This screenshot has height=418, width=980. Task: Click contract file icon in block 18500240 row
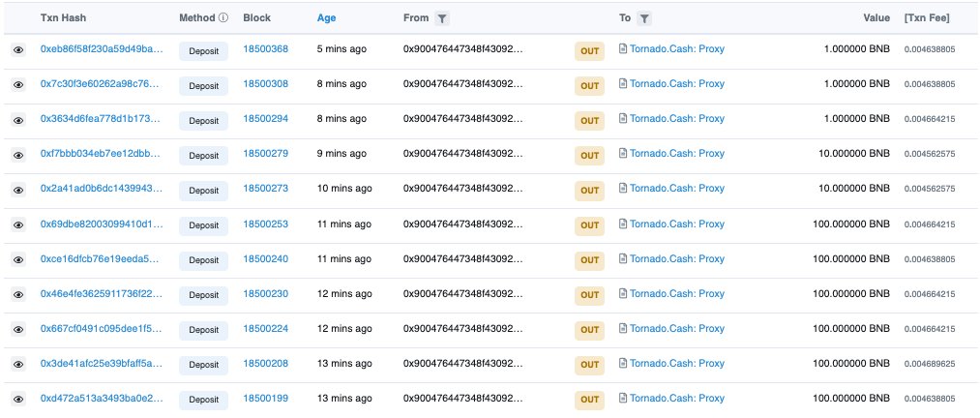pyautogui.click(x=623, y=258)
